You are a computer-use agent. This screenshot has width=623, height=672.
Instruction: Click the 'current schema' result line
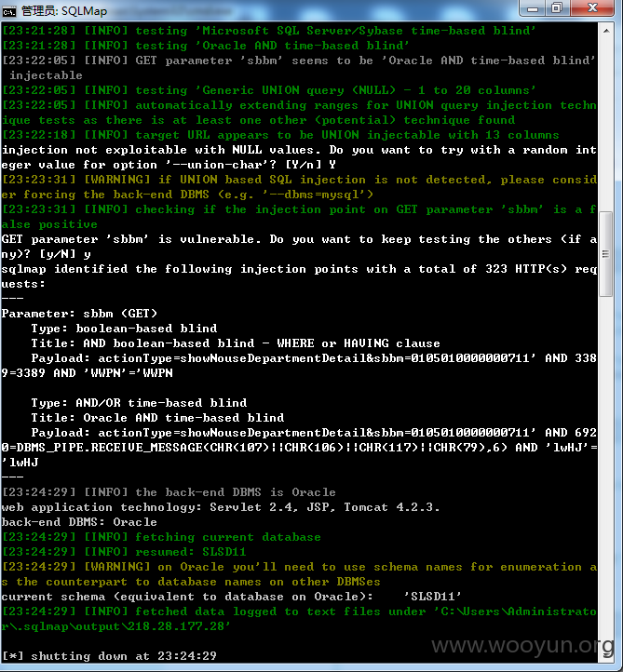[x=232, y=597]
